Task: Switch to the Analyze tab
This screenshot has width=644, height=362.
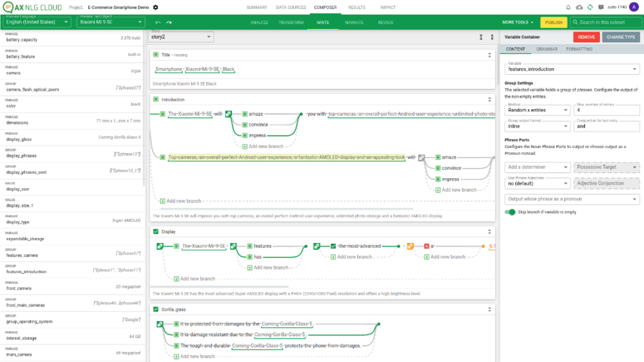Action: (x=259, y=22)
